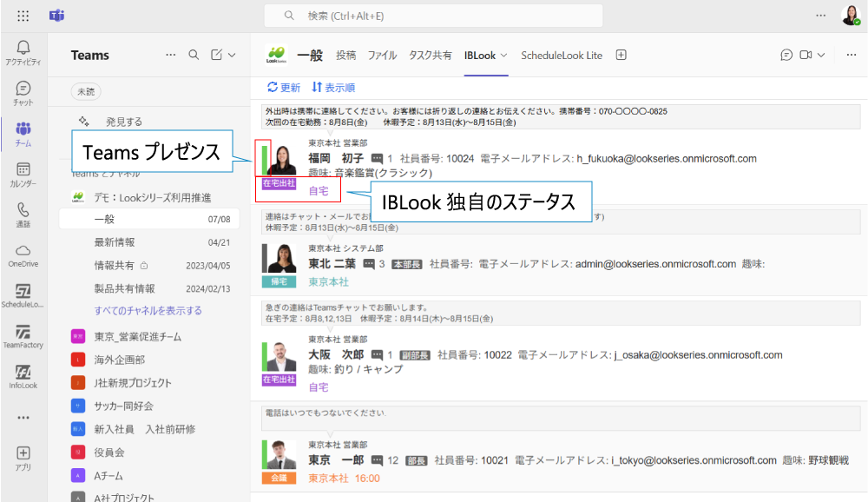The image size is (868, 502).
Task: Expand compose options chevron
Action: tap(232, 55)
